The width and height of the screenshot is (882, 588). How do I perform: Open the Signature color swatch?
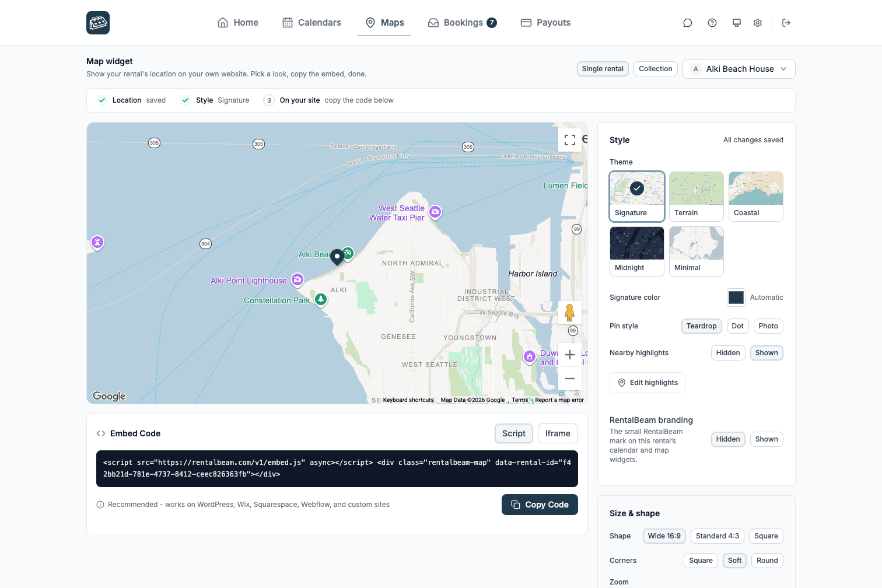[x=736, y=297]
